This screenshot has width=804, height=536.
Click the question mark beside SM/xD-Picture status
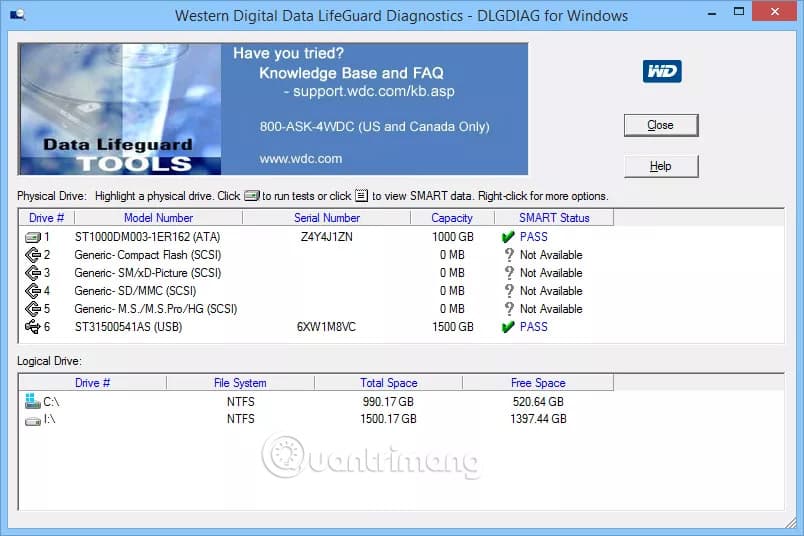pos(509,273)
